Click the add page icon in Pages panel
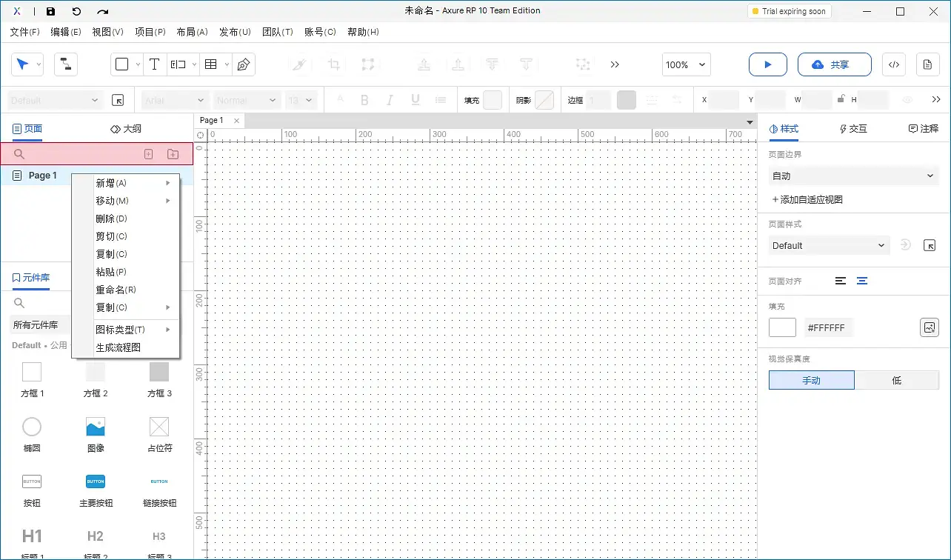951x560 pixels. [x=148, y=153]
